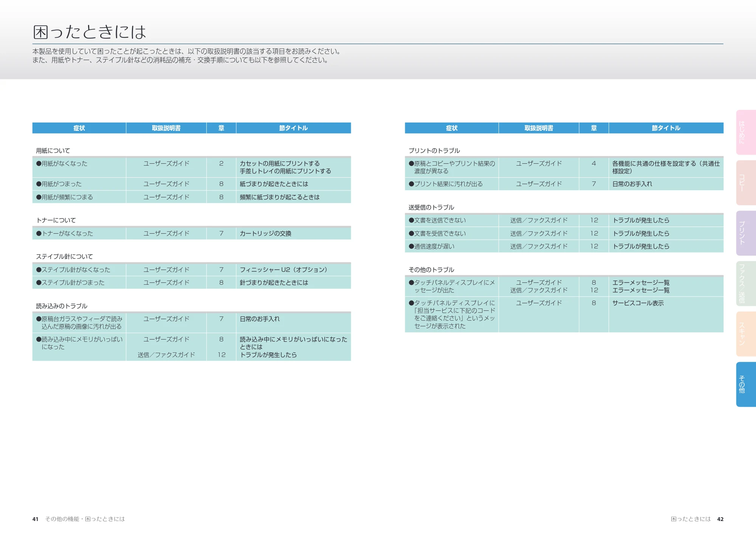Click フィニッシャー U2（オプション）cell

tap(293, 270)
